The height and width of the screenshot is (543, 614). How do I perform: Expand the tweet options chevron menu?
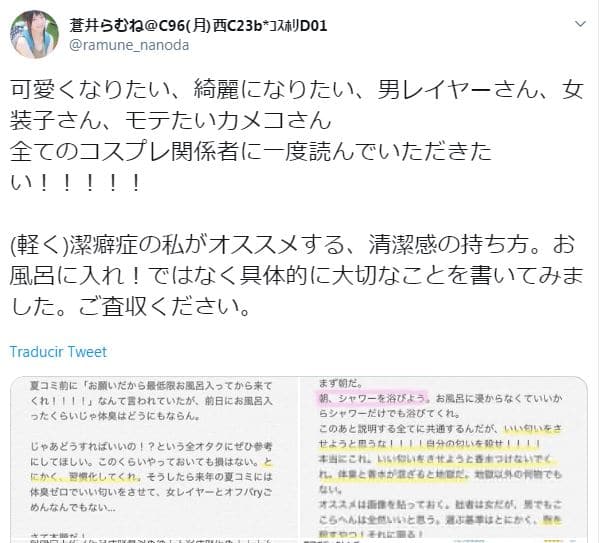580,24
